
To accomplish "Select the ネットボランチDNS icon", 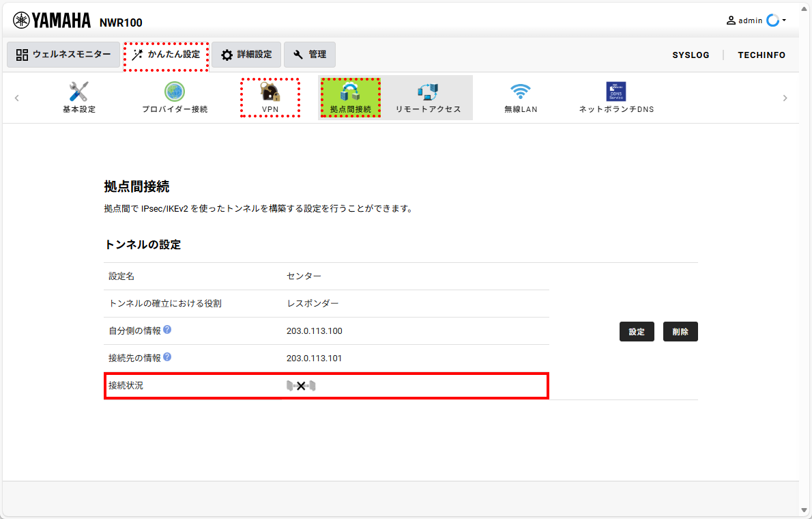I will [615, 92].
